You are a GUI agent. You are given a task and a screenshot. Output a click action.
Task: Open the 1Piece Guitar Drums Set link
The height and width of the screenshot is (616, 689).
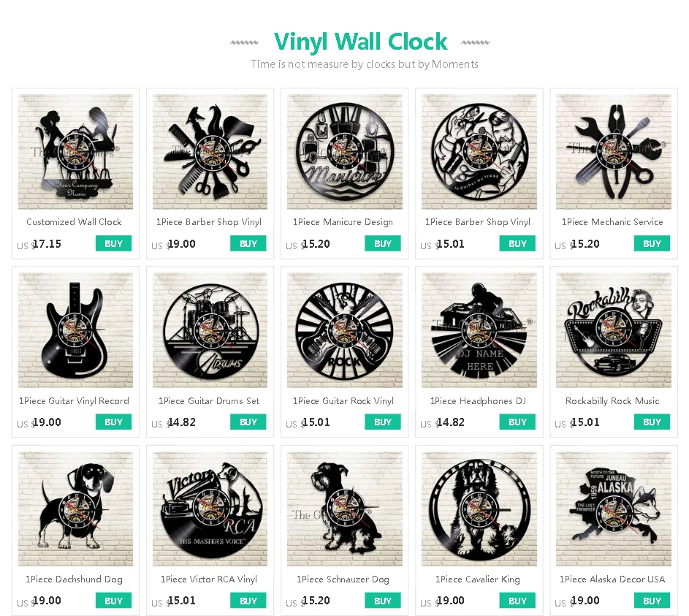tap(209, 400)
